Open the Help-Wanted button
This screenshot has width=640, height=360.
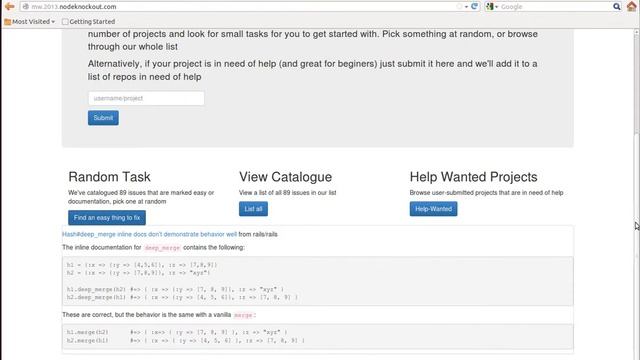tap(433, 209)
